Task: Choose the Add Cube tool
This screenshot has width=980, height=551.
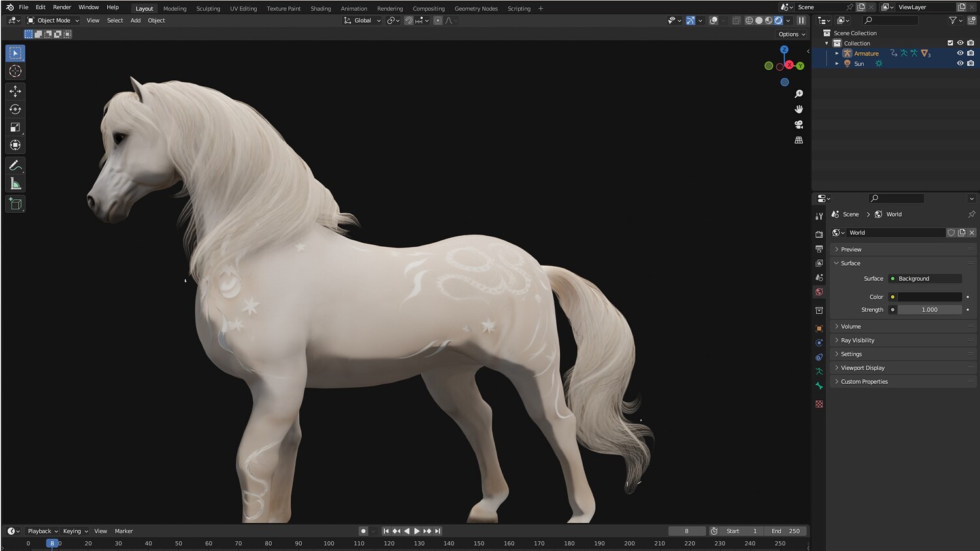Action: tap(16, 204)
